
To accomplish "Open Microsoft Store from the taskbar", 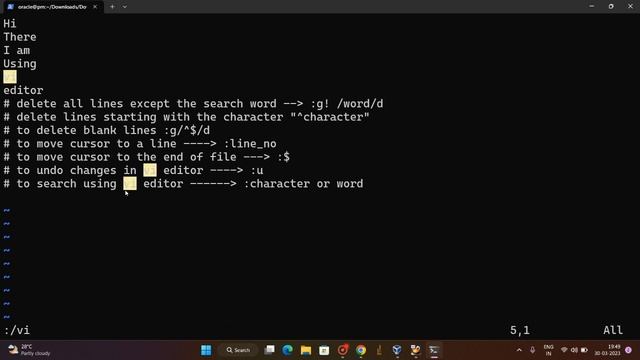I will tap(324, 350).
